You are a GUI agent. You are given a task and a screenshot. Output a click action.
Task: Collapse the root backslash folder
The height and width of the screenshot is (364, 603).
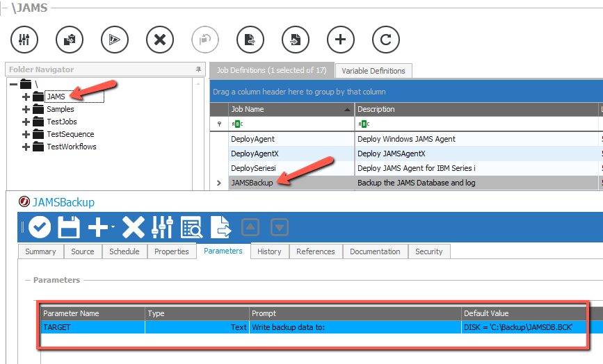(13, 83)
